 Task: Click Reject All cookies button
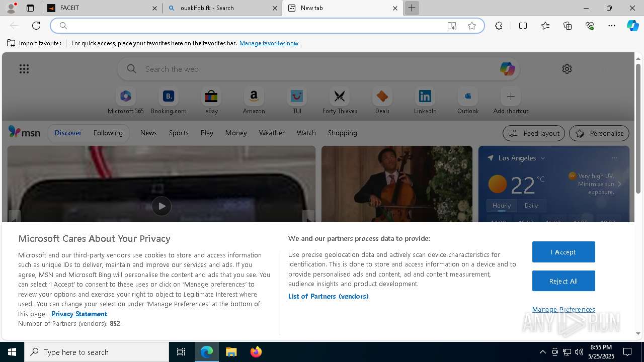pos(563,281)
